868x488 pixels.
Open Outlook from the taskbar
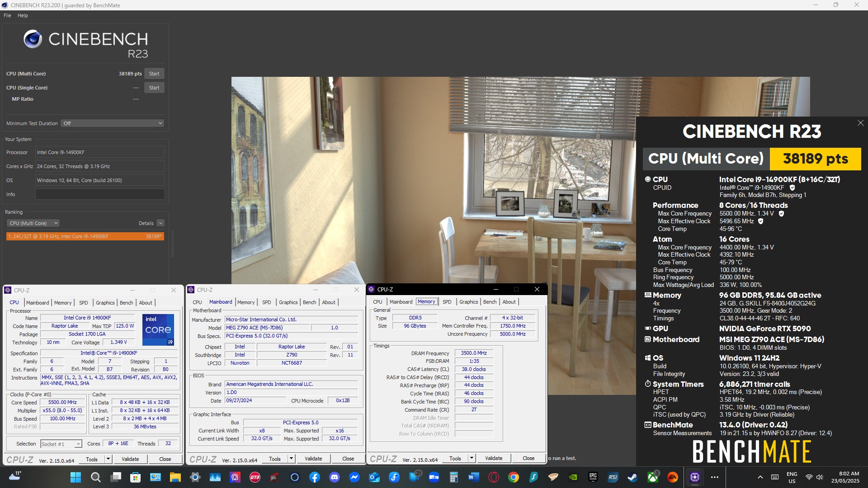pos(374,477)
